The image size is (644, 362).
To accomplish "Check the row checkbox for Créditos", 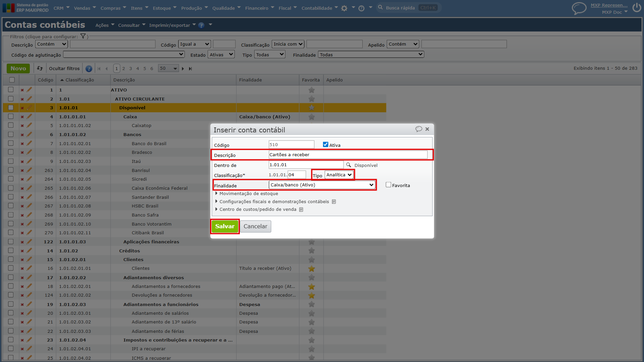I will 11,250.
